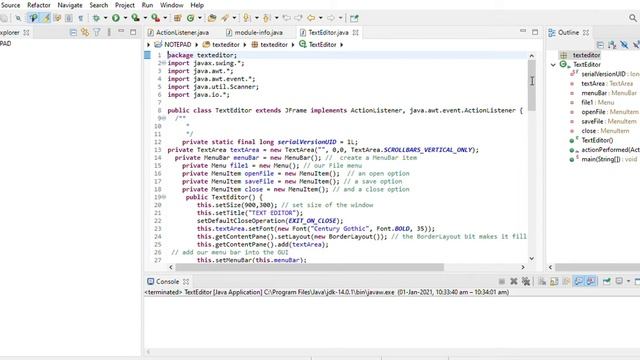Image resolution: width=640 pixels, height=360 pixels.
Task: Click Remove All Terminated Launches icon
Action: click(x=526, y=281)
